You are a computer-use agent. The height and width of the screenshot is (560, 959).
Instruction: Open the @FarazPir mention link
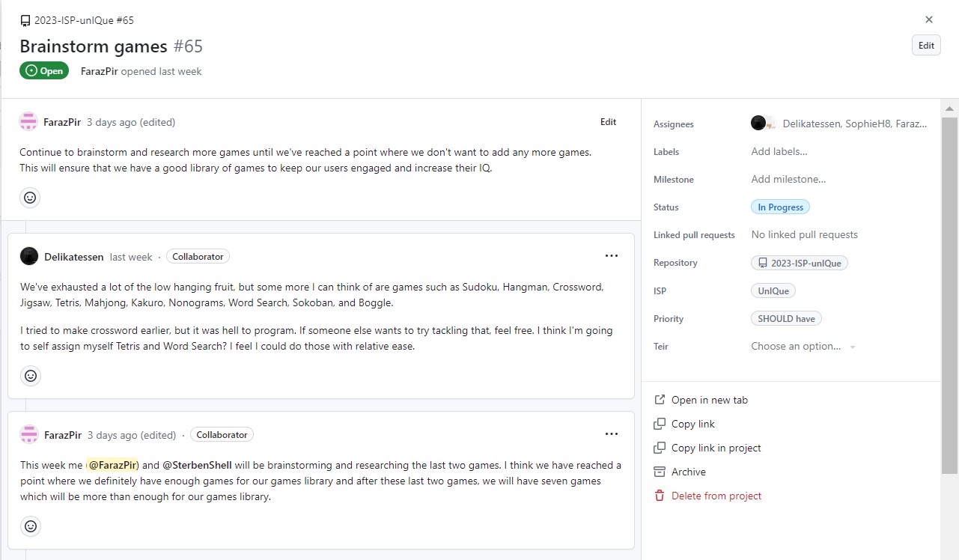112,464
